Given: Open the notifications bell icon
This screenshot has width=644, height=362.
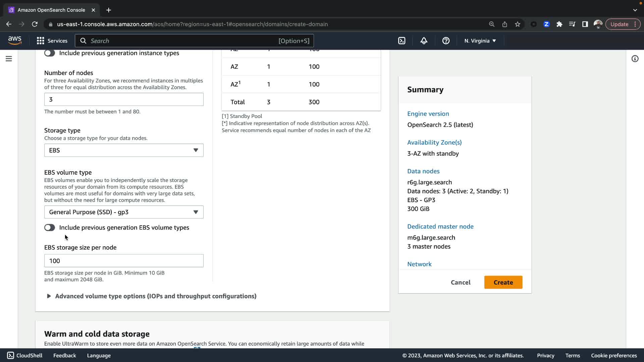Looking at the screenshot, I should pos(424,41).
